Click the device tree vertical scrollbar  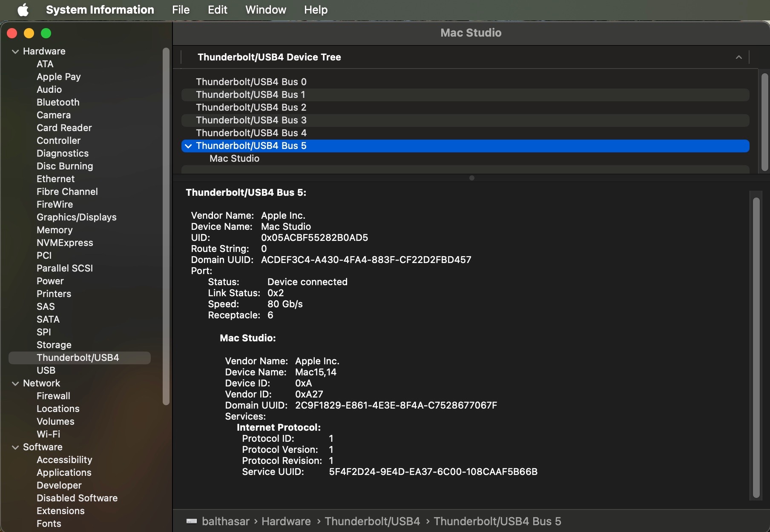click(x=765, y=122)
